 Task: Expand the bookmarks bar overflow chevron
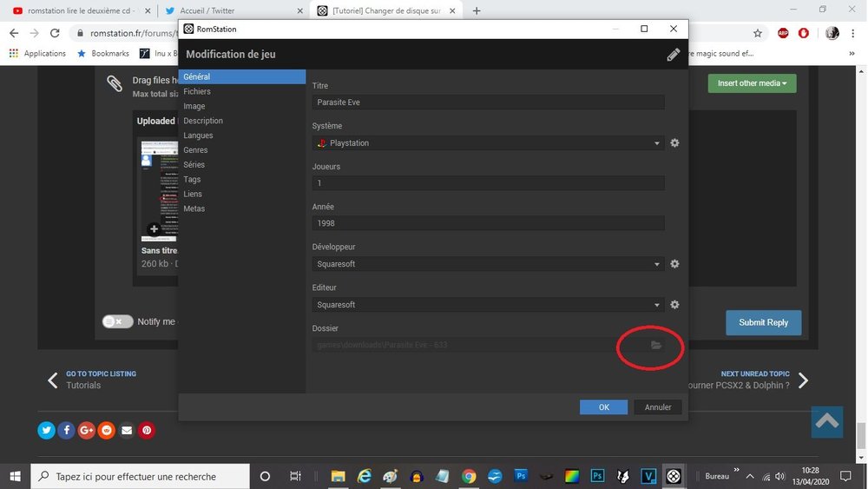[x=852, y=54]
